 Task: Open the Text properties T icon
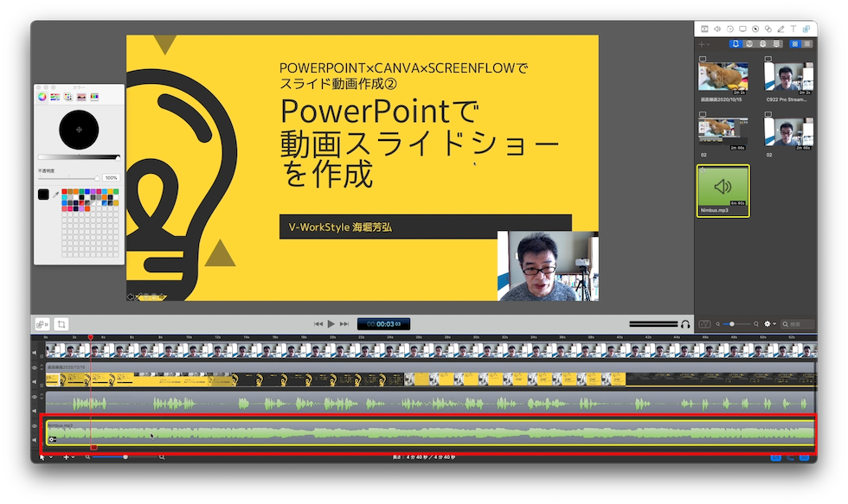point(793,29)
